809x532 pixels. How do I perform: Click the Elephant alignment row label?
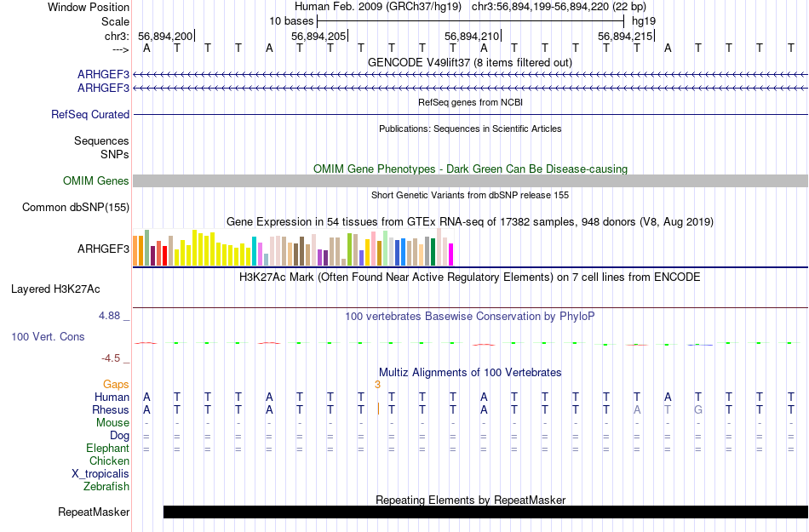(107, 448)
